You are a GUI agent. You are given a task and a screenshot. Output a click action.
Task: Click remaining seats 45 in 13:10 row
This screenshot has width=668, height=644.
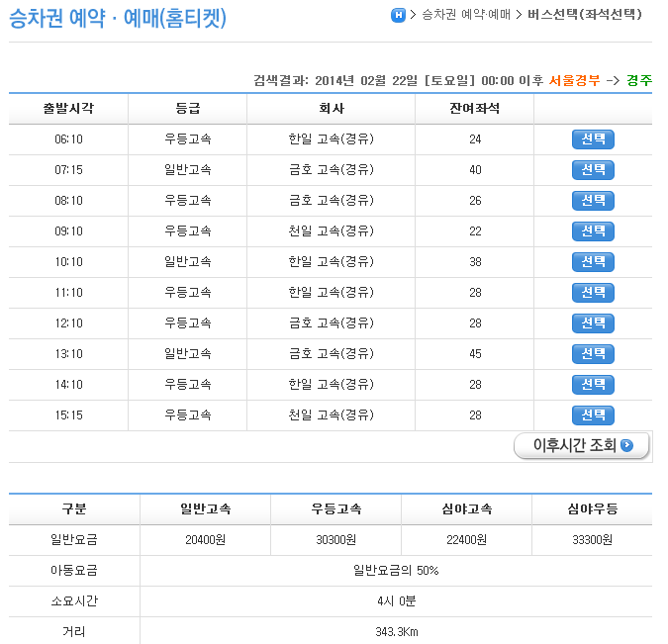(x=475, y=354)
